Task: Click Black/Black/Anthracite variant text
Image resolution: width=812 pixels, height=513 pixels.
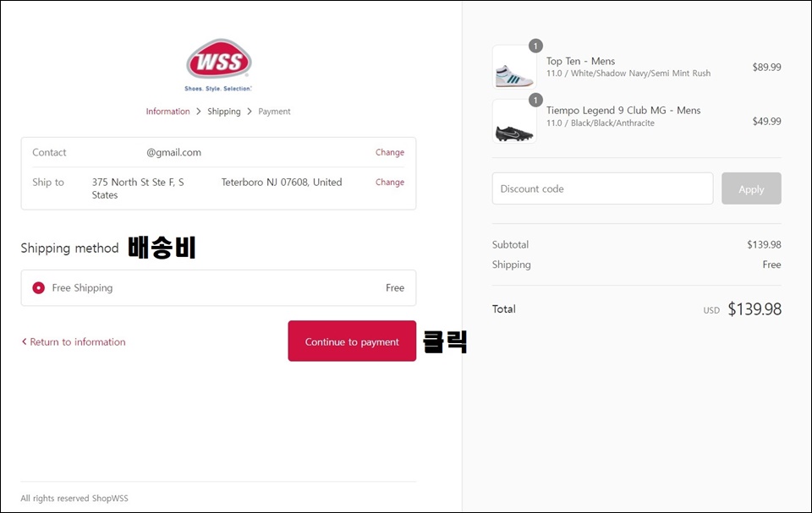Action: tap(612, 123)
